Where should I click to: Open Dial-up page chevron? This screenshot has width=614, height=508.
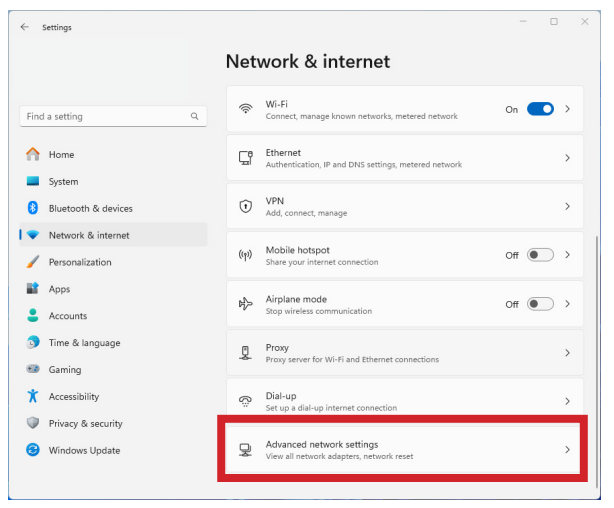[x=567, y=401]
